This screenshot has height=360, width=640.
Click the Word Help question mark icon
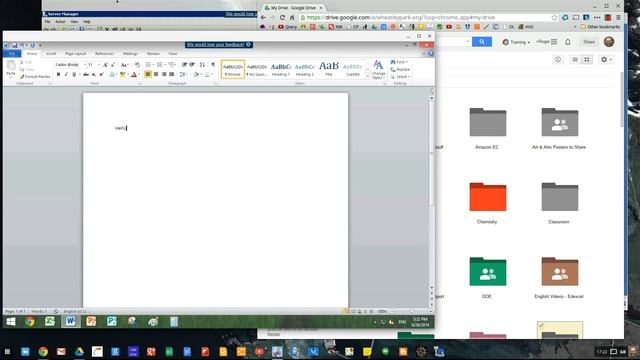click(431, 53)
